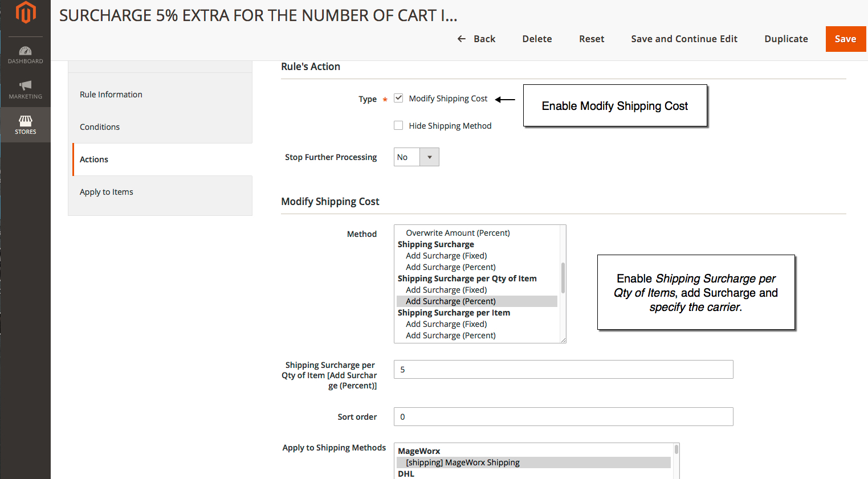The height and width of the screenshot is (479, 868).
Task: Enable the Modify Shipping Cost checkbox
Action: coord(398,97)
